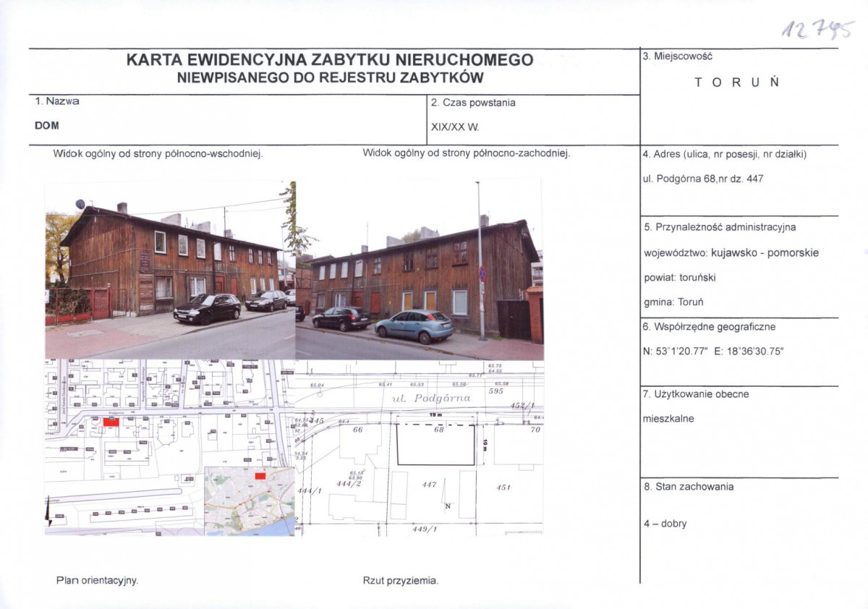Click the caption 'Plan orientacyjny.'
The image size is (868, 609).
[x=97, y=580]
